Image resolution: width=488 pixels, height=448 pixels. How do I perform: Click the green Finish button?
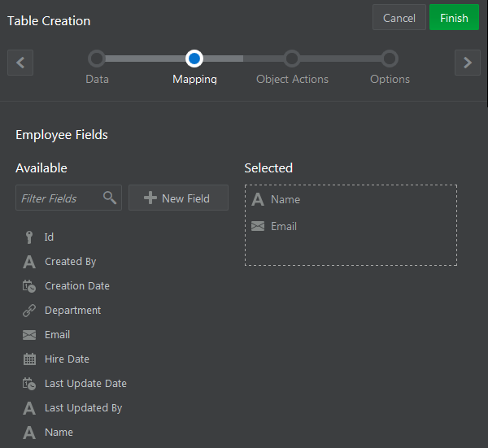454,17
